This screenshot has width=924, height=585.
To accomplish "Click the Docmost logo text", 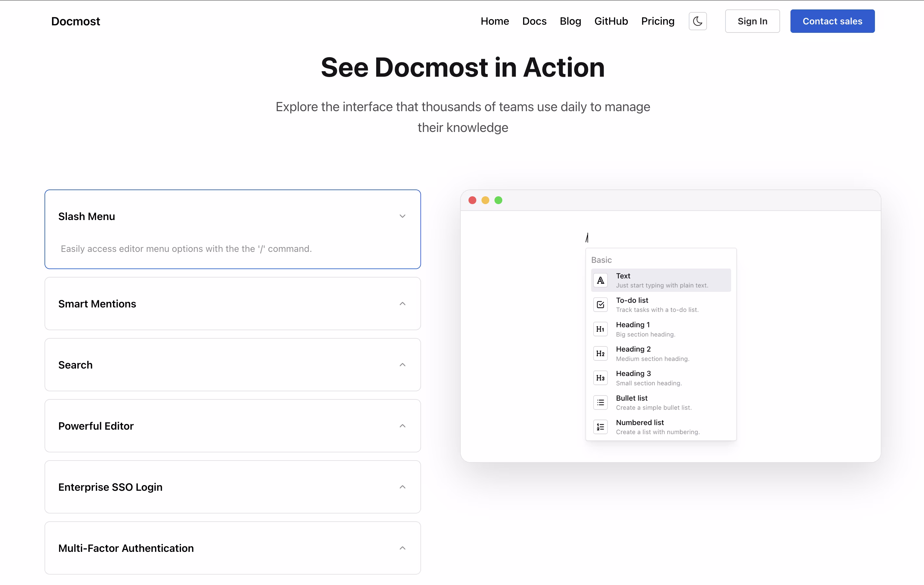I will tap(76, 21).
